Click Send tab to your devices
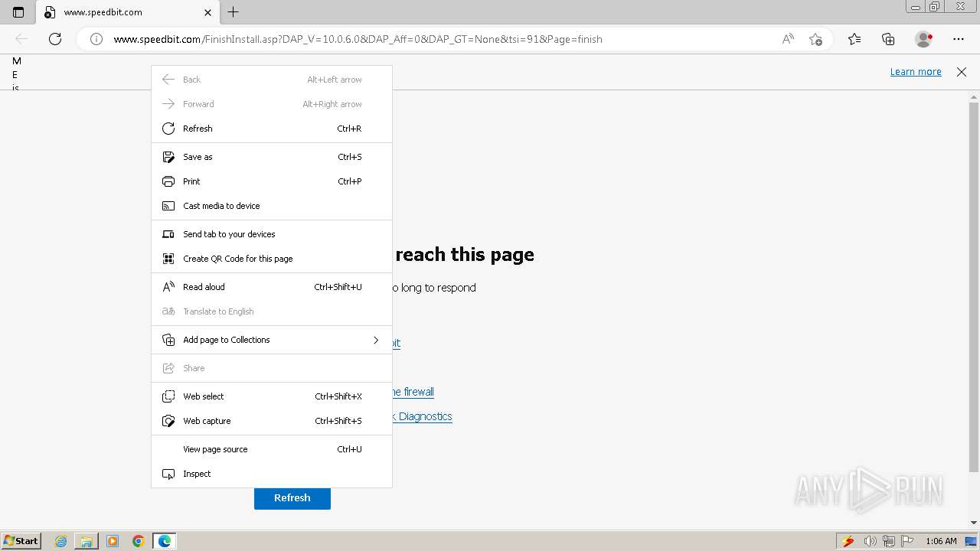The height and width of the screenshot is (551, 980). coord(272,234)
